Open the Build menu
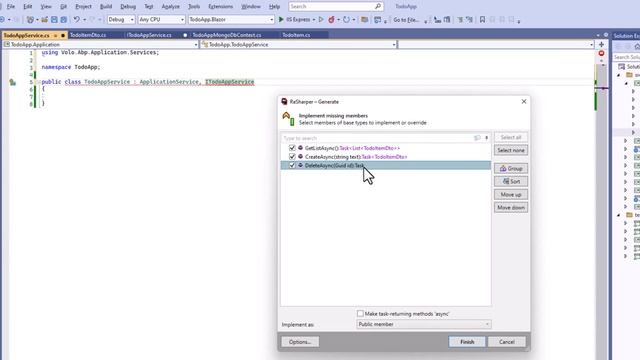 (x=106, y=7)
